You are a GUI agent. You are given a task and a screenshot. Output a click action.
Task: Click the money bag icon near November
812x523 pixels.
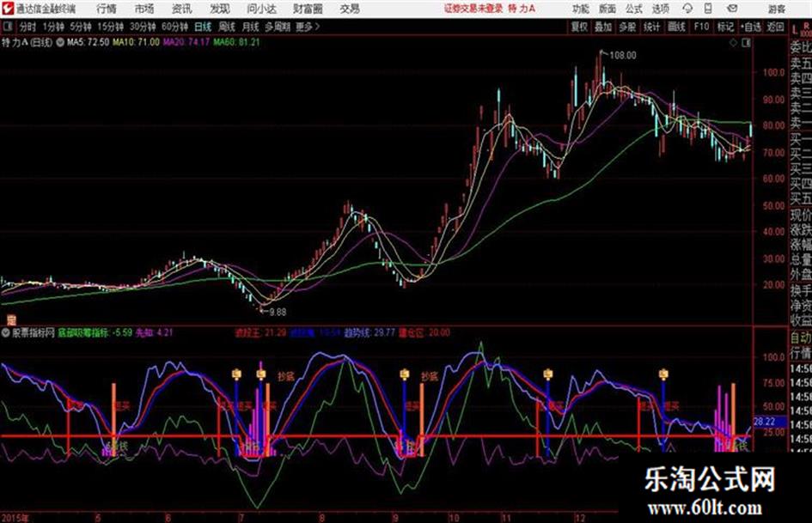[548, 374]
